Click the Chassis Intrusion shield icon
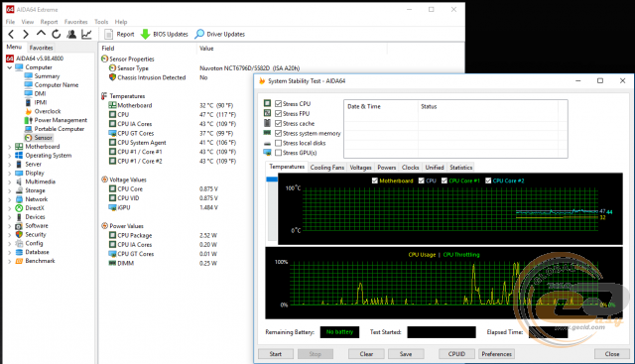 point(112,77)
